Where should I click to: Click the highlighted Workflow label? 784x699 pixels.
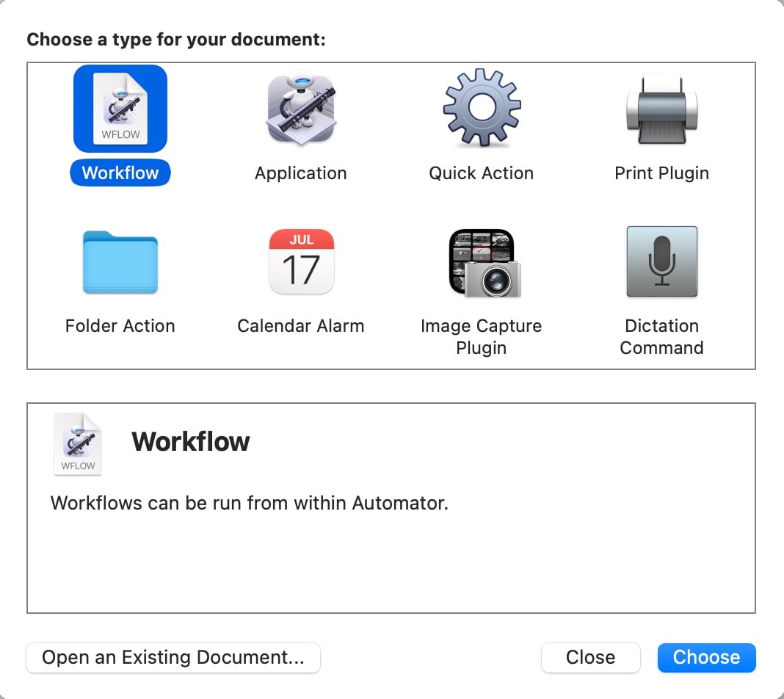click(x=120, y=173)
